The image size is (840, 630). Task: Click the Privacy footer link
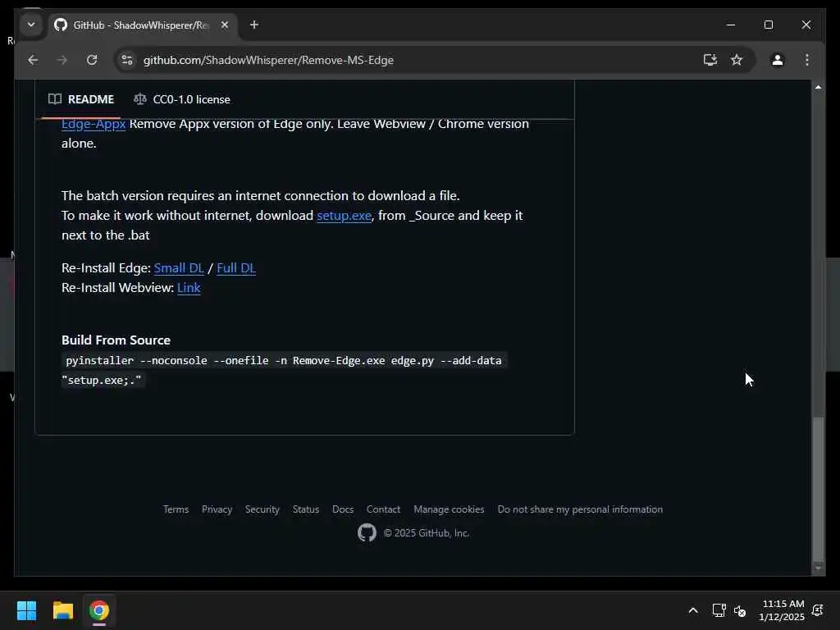tap(217, 509)
